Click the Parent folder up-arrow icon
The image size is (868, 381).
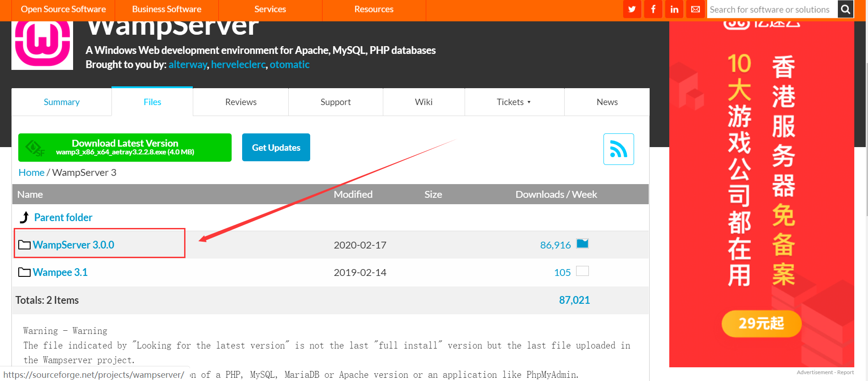pos(25,217)
